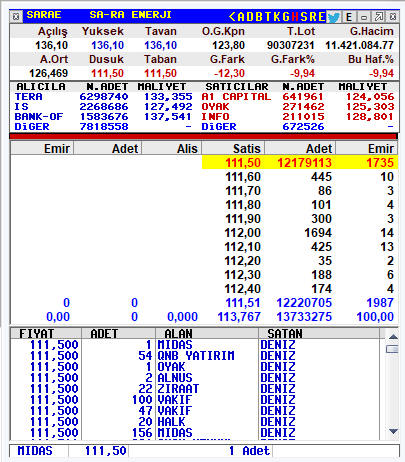The height and width of the screenshot is (462, 405).
Task: Click the ZIRAAT trade row
Action: (195, 389)
